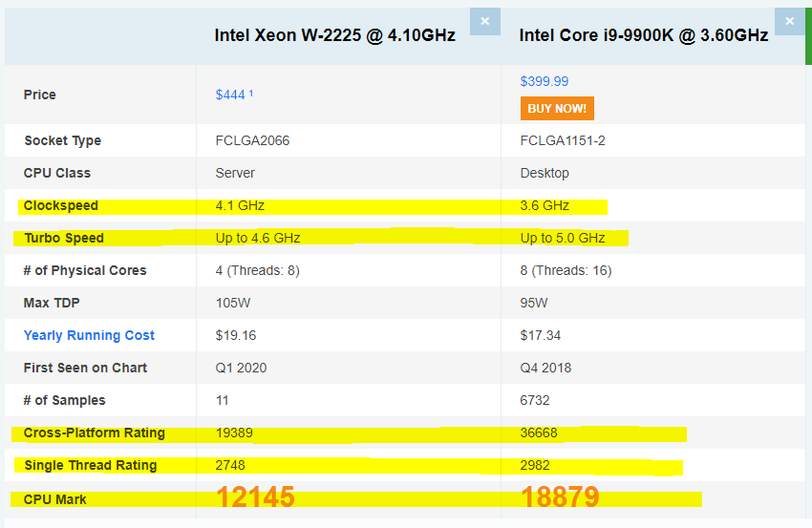Click the CPU Mark row label
The image size is (812, 528).
click(x=54, y=499)
